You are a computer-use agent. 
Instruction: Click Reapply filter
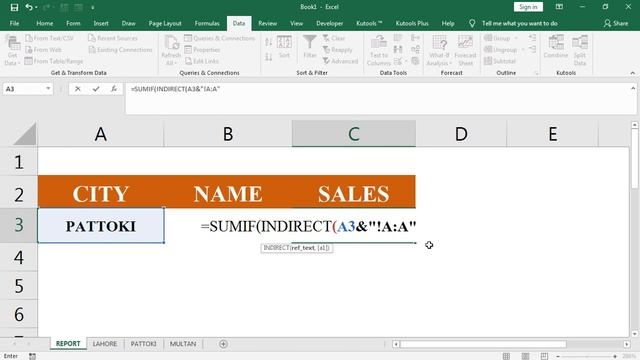coord(338,49)
